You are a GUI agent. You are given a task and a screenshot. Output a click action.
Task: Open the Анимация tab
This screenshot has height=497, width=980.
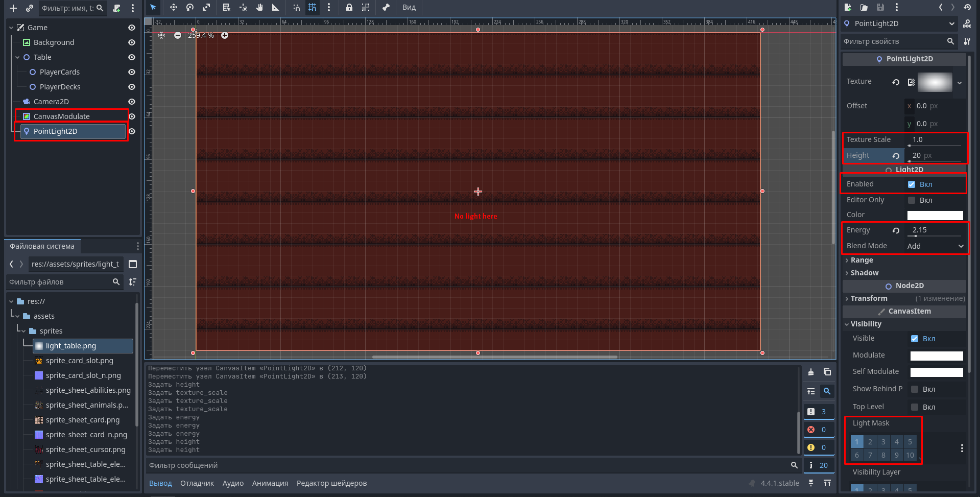coord(270,483)
